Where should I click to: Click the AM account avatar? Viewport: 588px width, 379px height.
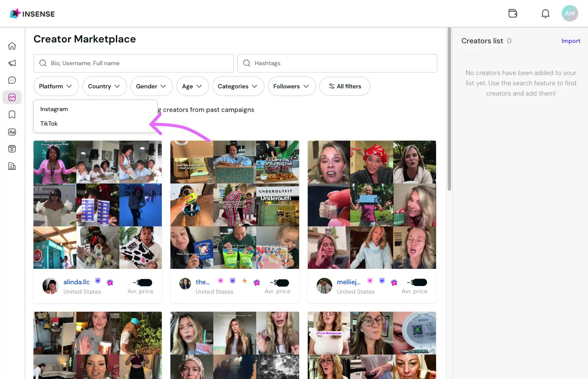pyautogui.click(x=570, y=13)
